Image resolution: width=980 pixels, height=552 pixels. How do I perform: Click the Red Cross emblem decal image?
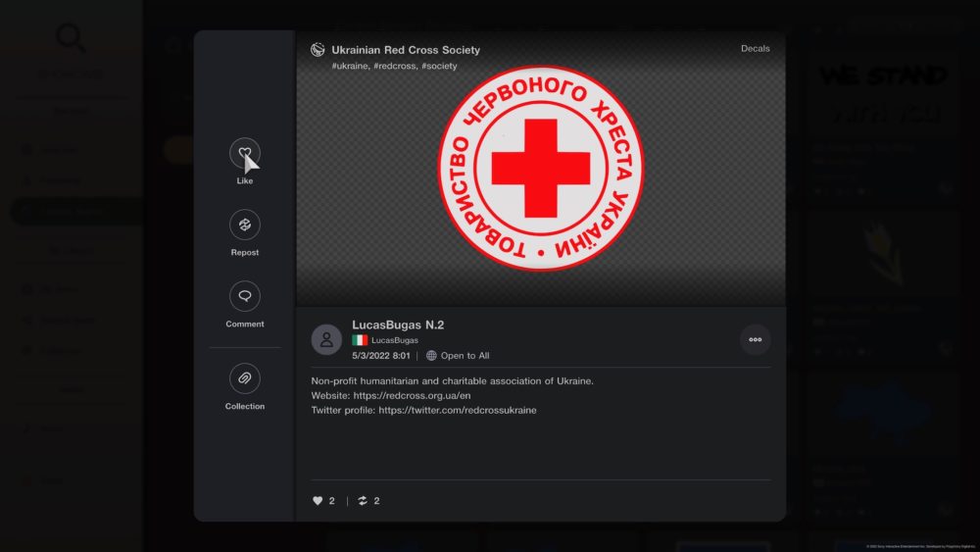[541, 169]
